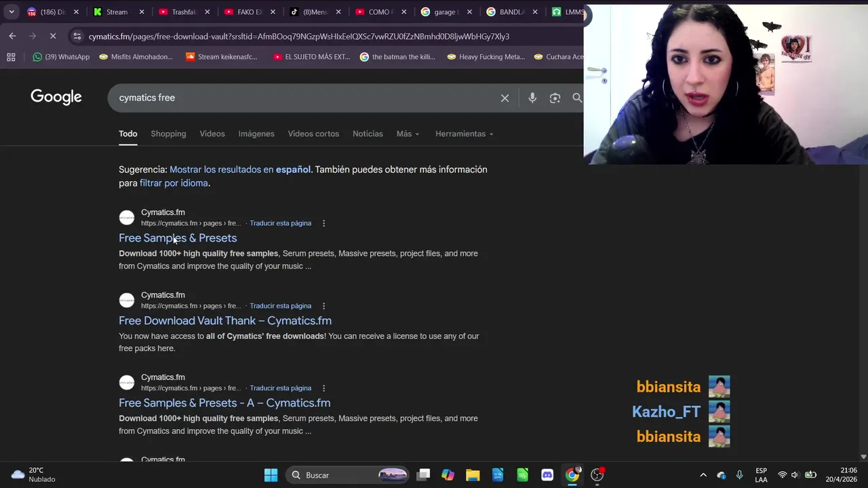This screenshot has width=868, height=488.
Task: Open the WhatsApp bookmark
Action: [x=61, y=57]
